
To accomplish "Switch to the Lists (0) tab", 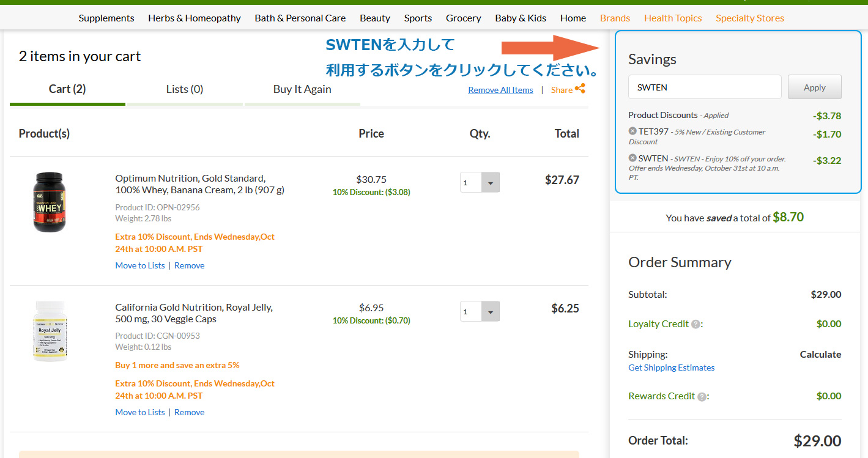I will pyautogui.click(x=185, y=89).
